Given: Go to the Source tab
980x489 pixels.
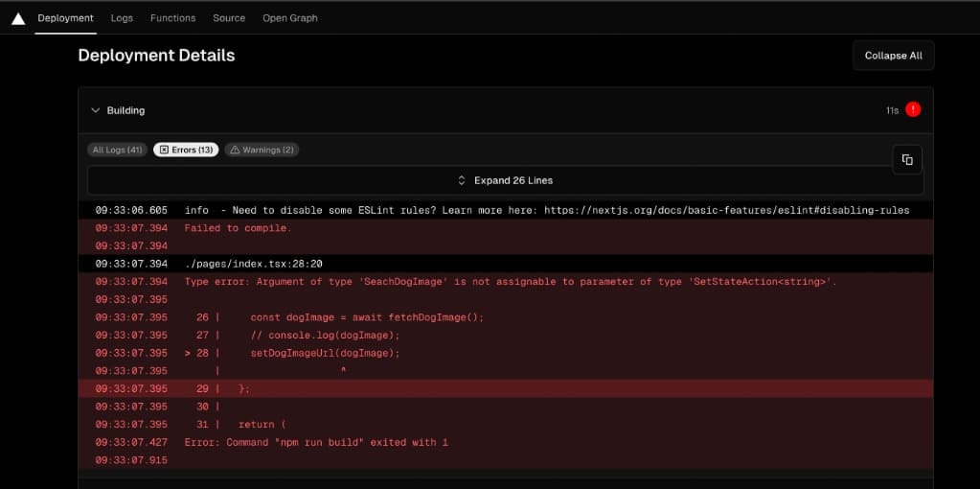Looking at the screenshot, I should pos(229,18).
